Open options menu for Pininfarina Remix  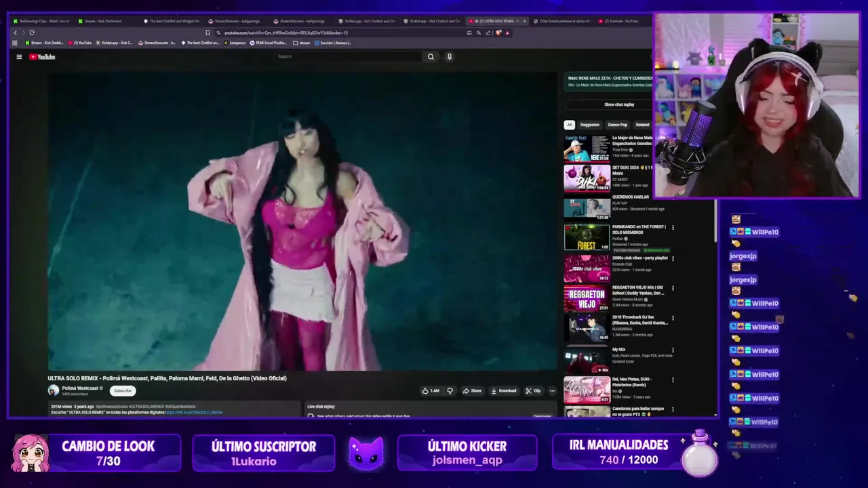click(x=673, y=380)
